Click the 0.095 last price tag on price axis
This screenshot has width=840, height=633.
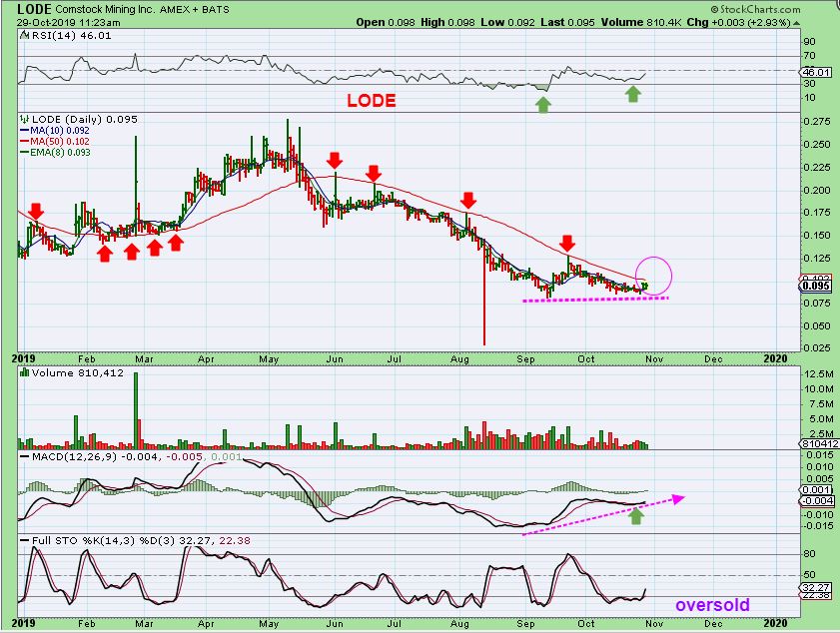tap(816, 286)
